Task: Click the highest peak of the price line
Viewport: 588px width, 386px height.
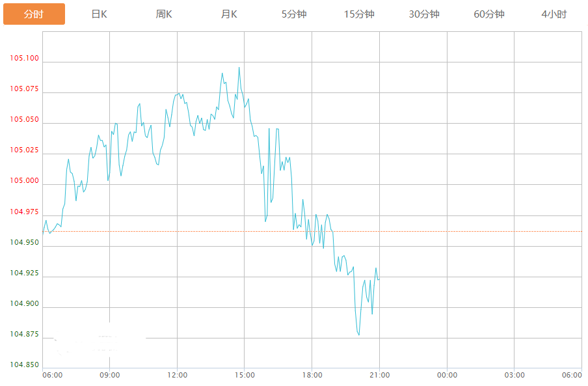Action: [x=239, y=67]
